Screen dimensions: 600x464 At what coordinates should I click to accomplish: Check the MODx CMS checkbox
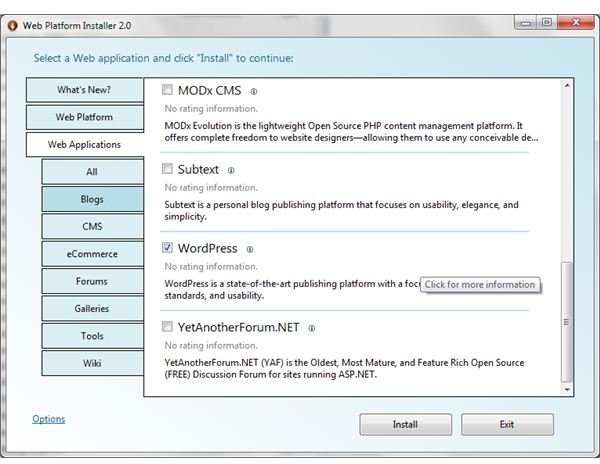167,90
